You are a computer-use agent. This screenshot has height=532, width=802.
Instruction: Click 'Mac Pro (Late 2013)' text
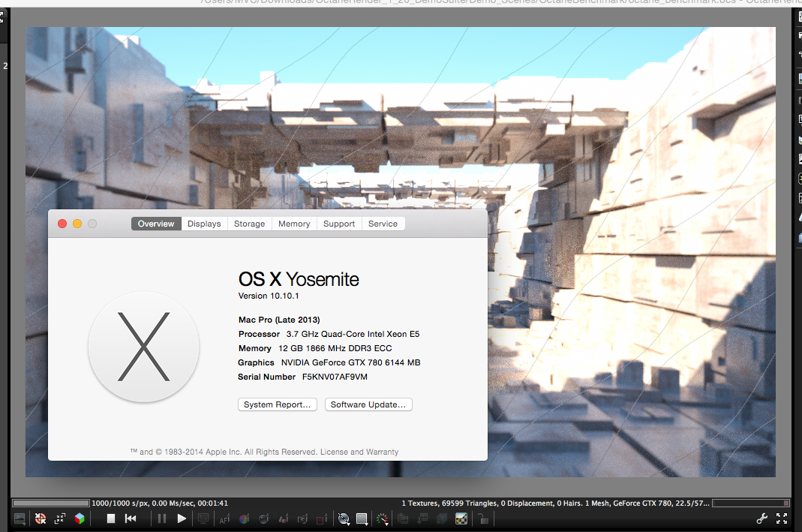point(279,320)
